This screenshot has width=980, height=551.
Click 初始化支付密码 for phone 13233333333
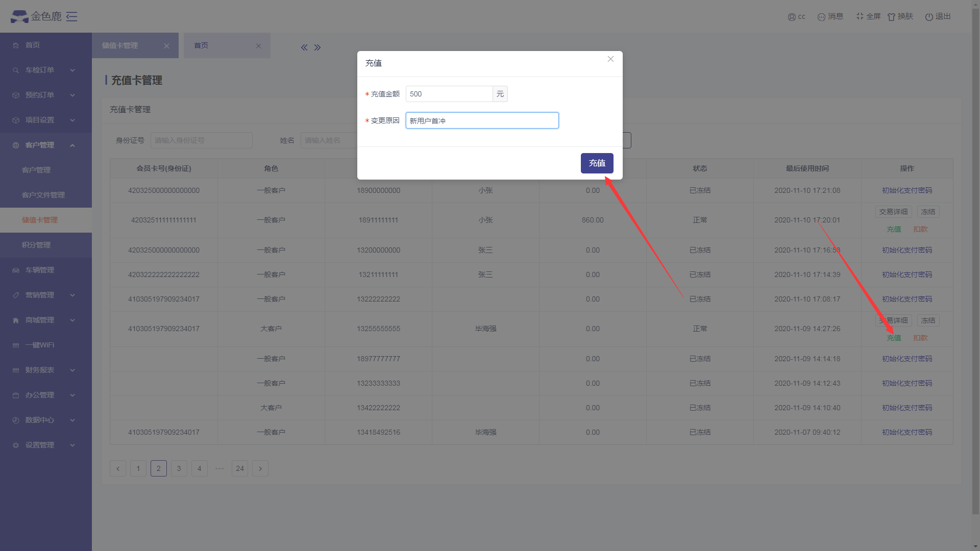907,383
